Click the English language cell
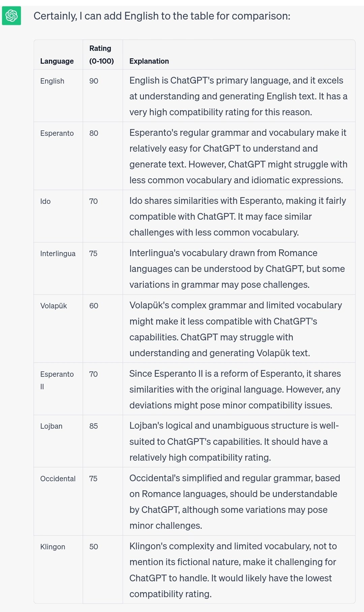 coord(52,81)
